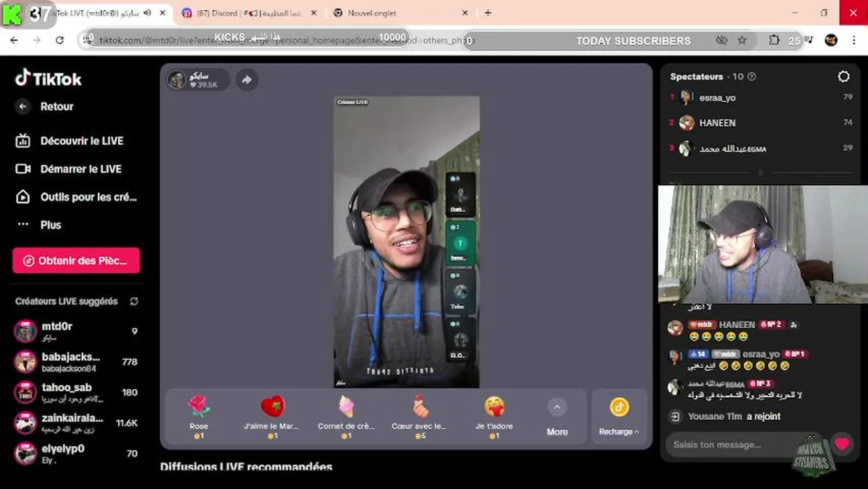Screen dimensions: 868x489
Task: Select the third-ranked viewer EGMA
Action: pos(761,149)
